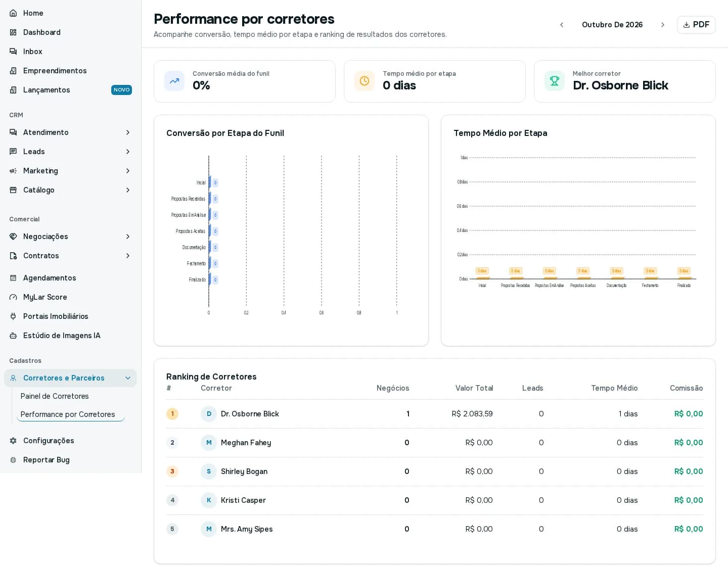728x566 pixels.
Task: Expand the Catálogo submenu chevron
Action: (x=128, y=190)
